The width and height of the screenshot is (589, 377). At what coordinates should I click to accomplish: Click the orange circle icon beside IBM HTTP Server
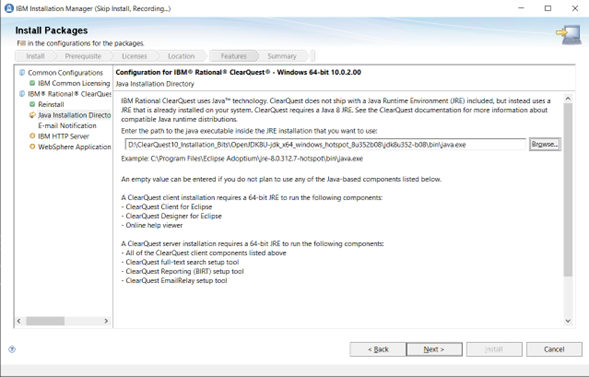click(32, 136)
